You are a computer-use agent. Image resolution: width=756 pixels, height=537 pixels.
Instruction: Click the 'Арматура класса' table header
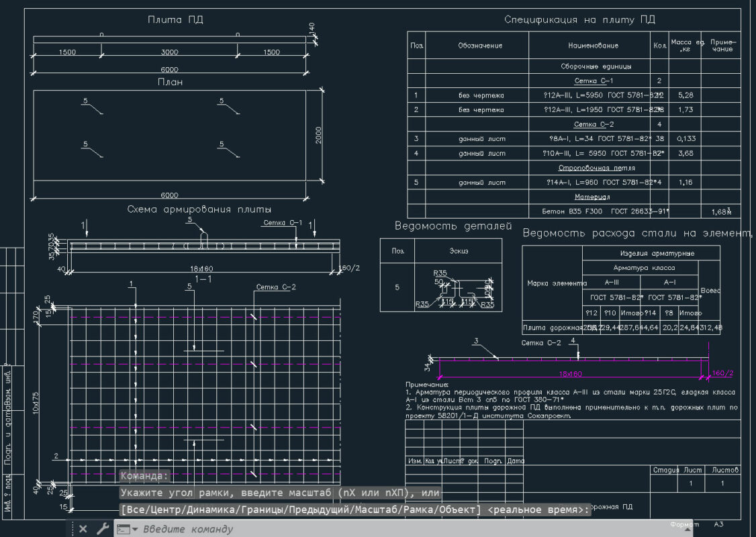(644, 268)
